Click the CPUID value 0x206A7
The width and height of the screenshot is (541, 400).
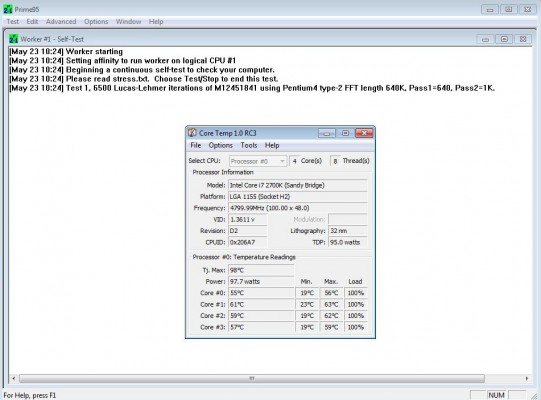[248, 242]
